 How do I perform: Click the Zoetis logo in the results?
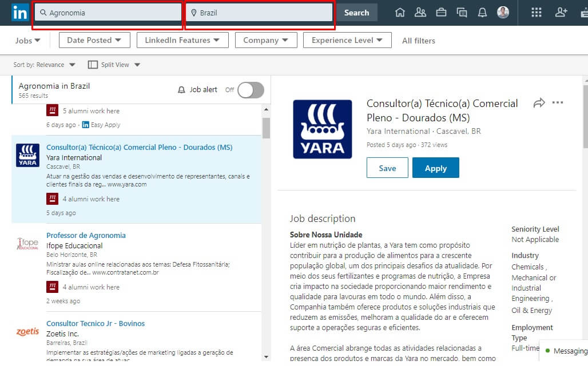tap(28, 331)
